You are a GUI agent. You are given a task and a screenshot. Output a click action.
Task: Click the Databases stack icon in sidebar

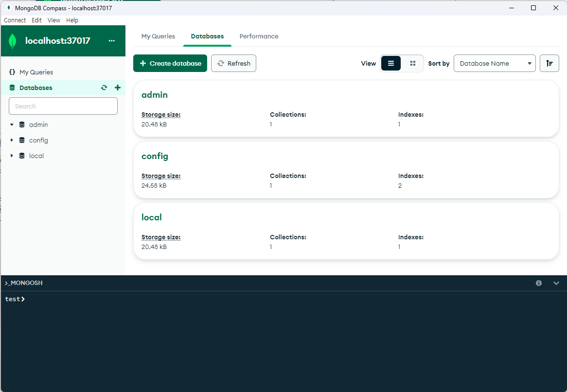12,88
